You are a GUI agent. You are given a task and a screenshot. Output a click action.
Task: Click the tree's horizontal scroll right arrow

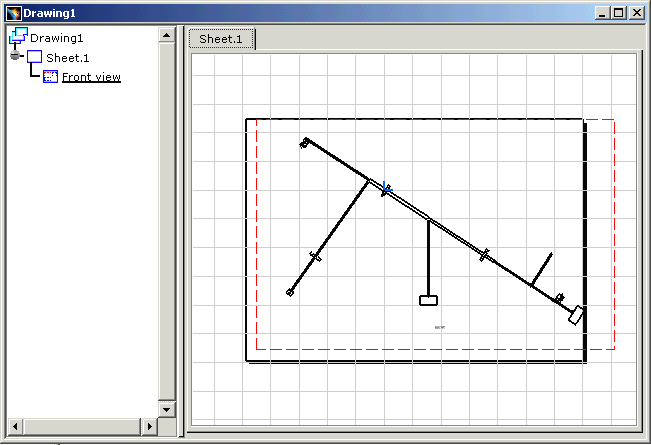point(150,426)
